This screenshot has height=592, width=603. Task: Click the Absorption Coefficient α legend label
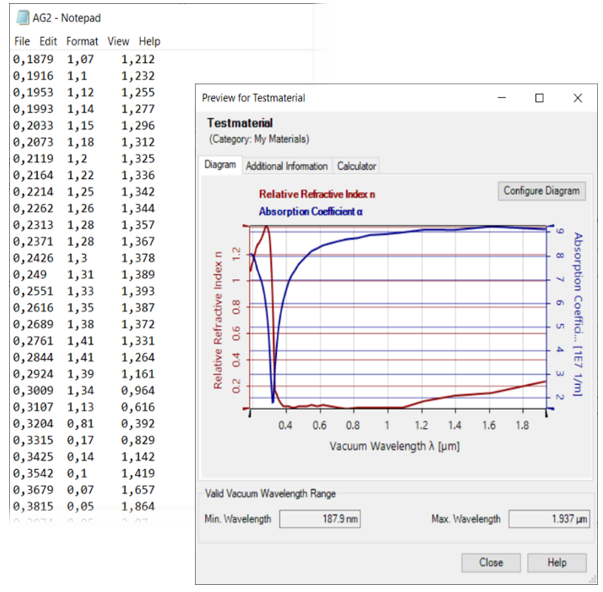click(310, 212)
